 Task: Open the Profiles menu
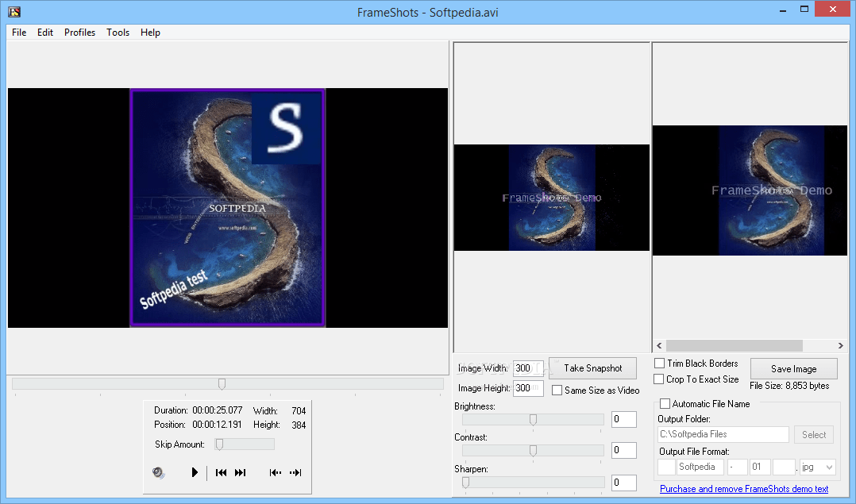click(x=79, y=33)
